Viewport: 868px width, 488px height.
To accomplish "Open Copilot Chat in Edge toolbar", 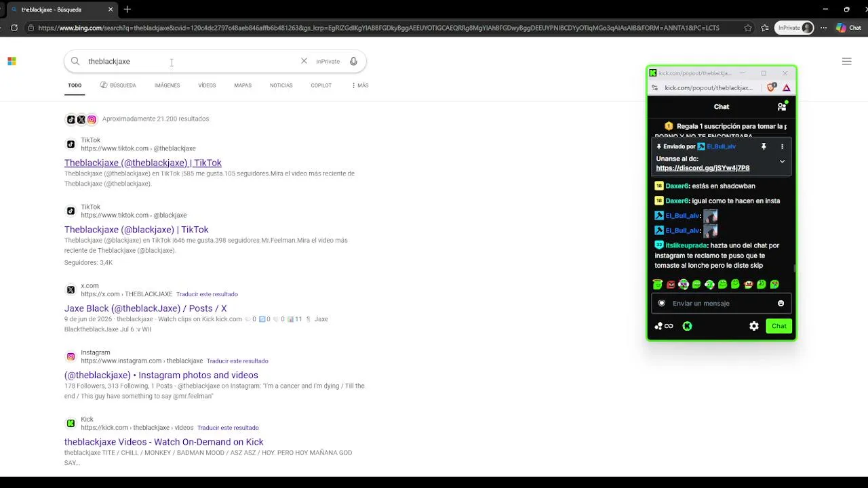I will click(848, 28).
